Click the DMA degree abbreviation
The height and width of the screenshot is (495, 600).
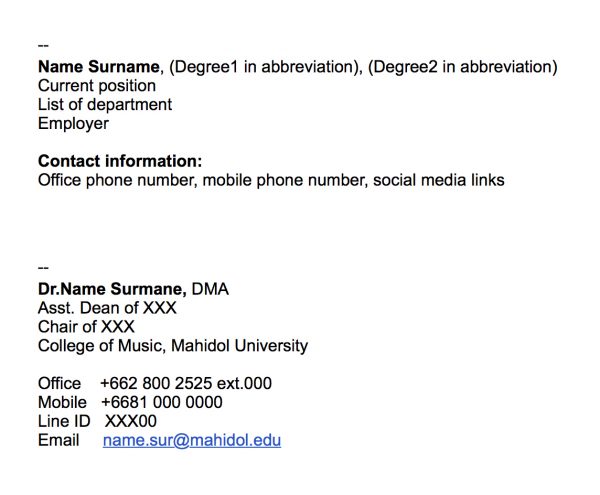(x=210, y=289)
